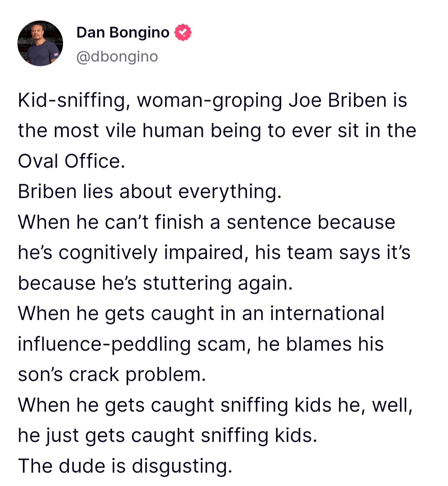Click "Joe Briben" in the first line
Viewport: 448px width, 486px height.
[337, 101]
